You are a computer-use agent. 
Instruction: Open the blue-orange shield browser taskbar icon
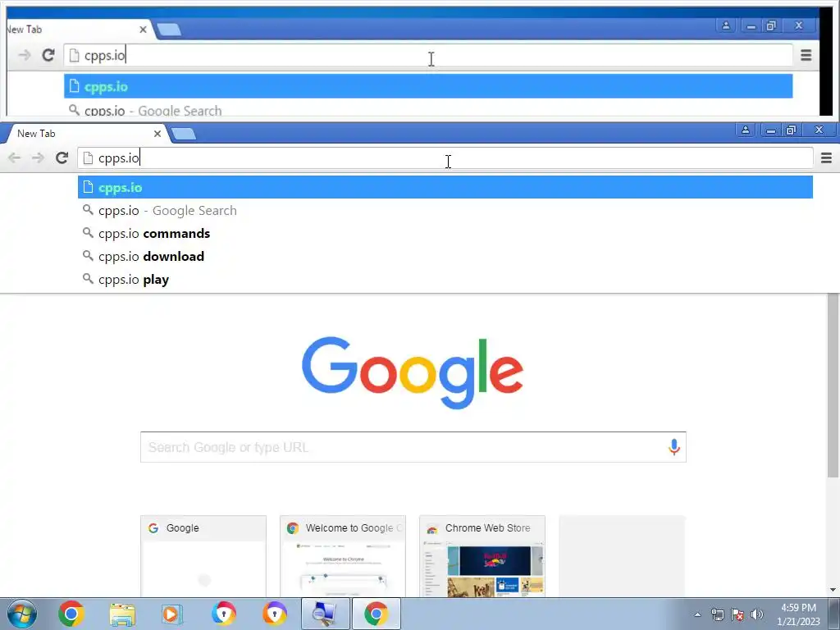224,614
